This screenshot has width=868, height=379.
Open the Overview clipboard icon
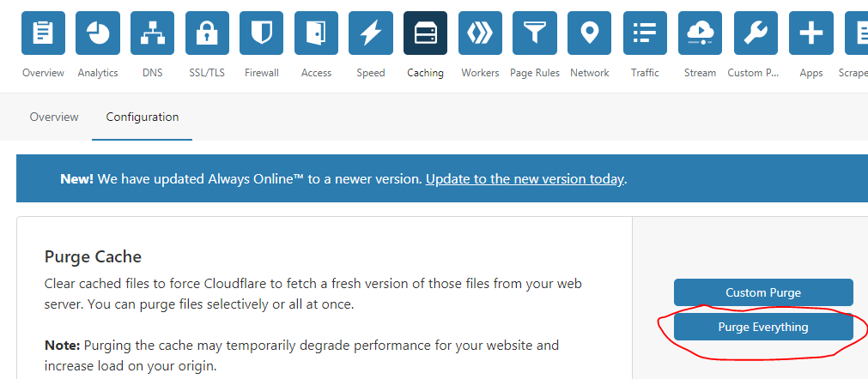(x=43, y=33)
